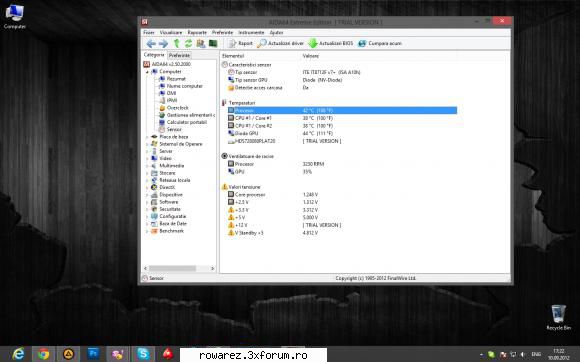Image resolution: width=580 pixels, height=362 pixels.
Task: Open the Fisier menu
Action: pyautogui.click(x=149, y=33)
